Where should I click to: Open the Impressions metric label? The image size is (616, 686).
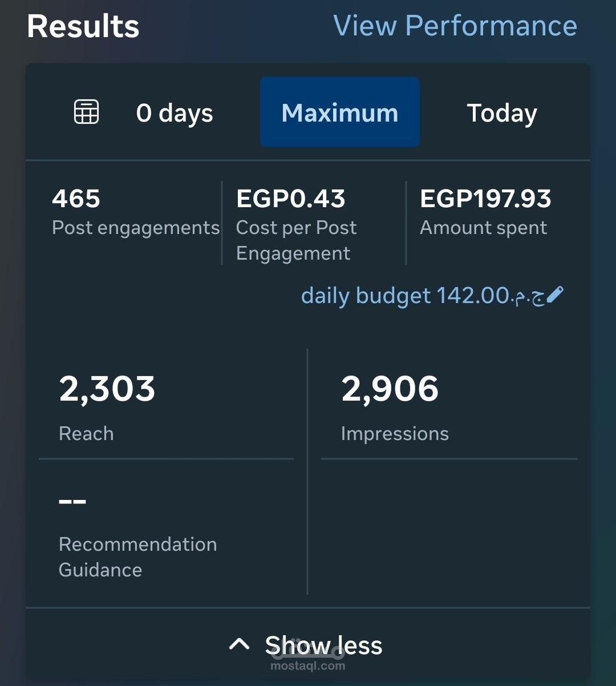[395, 434]
